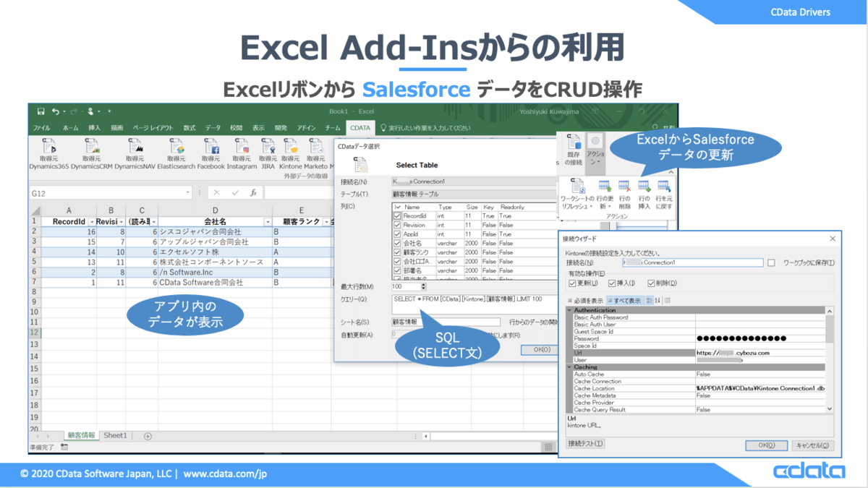The width and height of the screenshot is (868, 488).
Task: Open the データ ribbon tab
Action: pos(213,128)
